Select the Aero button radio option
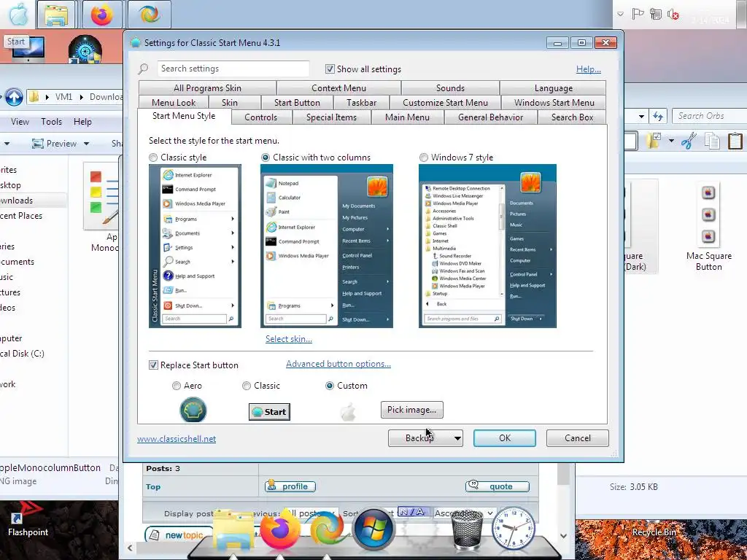The width and height of the screenshot is (747, 560). coord(177,386)
